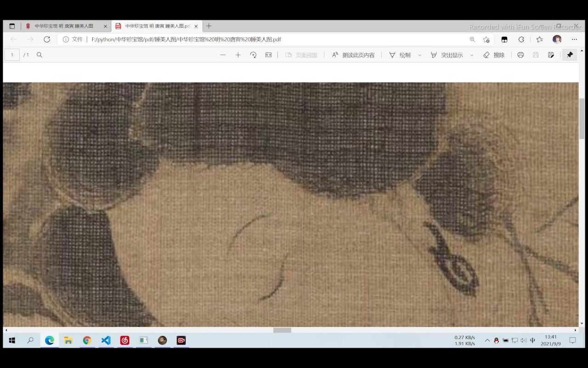Click 页面视图 page view button
The width and height of the screenshot is (588, 368).
tap(301, 55)
